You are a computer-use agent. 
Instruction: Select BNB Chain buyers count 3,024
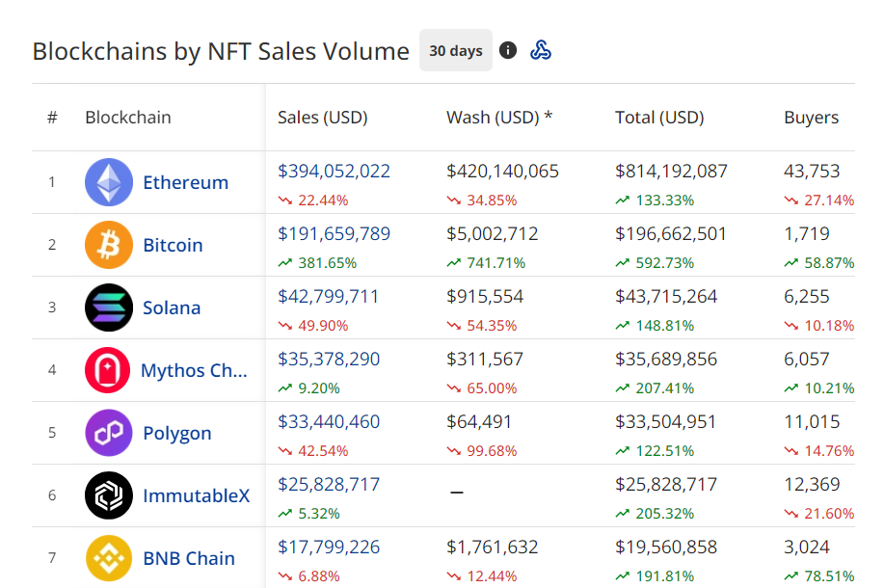pos(807,547)
